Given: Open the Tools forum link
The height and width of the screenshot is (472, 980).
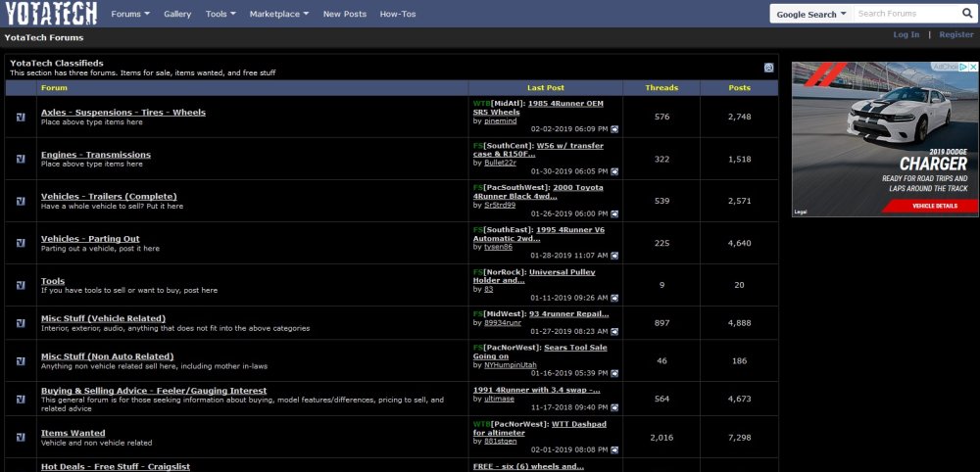Looking at the screenshot, I should (x=53, y=281).
